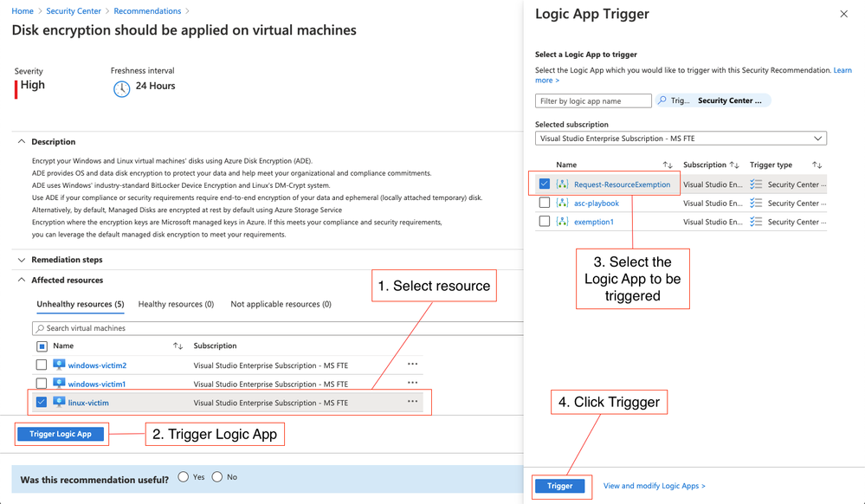Viewport: 865px width, 504px height.
Task: Go to Recommendations breadcrumb
Action: (147, 11)
